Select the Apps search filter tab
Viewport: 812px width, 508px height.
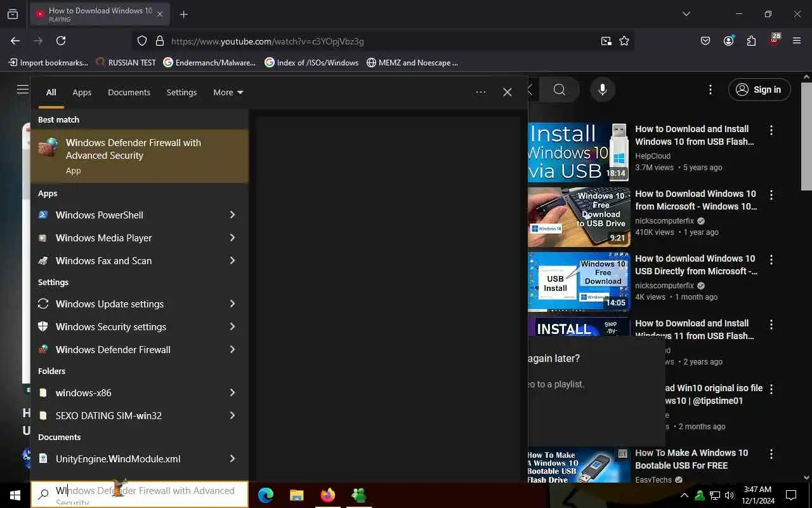(x=82, y=92)
